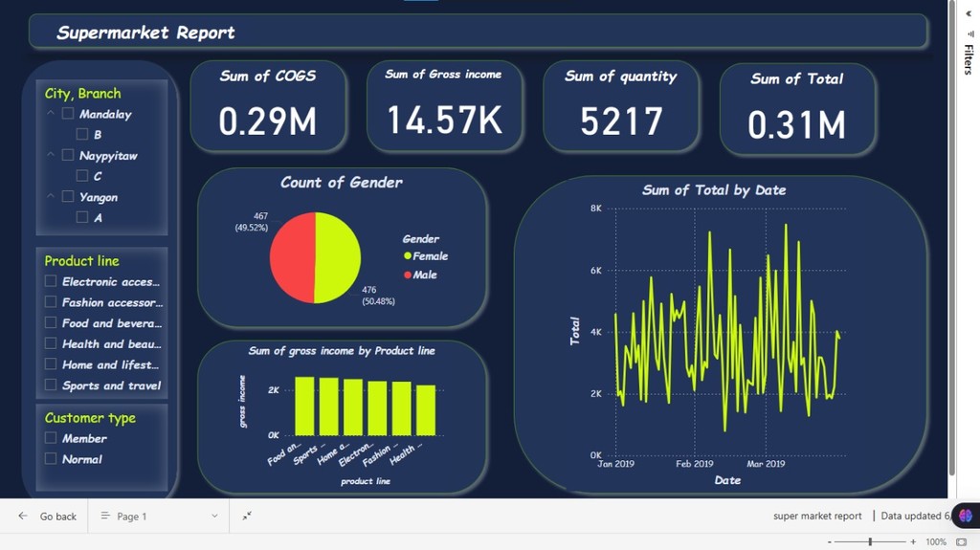The width and height of the screenshot is (980, 550).
Task: Click the Go back text button
Action: tap(58, 517)
